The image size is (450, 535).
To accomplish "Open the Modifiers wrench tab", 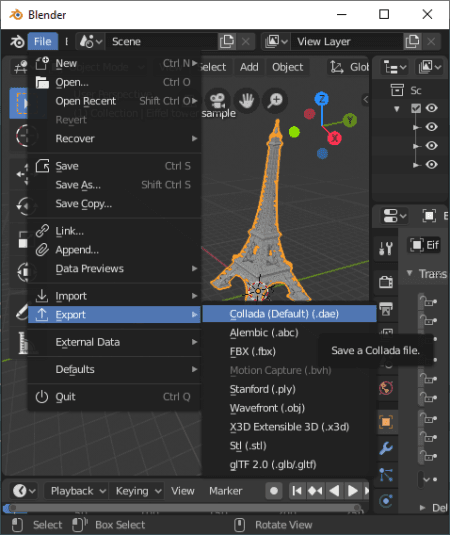I will [386, 448].
